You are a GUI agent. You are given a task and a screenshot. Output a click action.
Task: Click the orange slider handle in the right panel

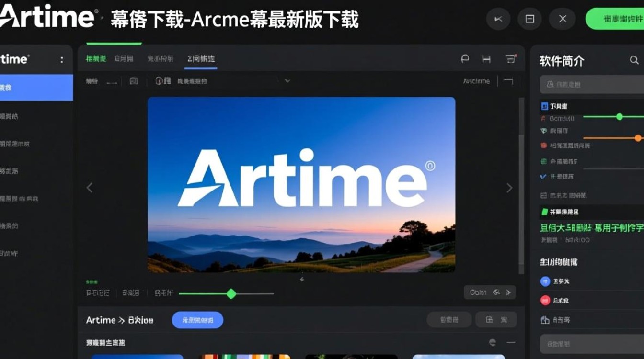coord(637,138)
